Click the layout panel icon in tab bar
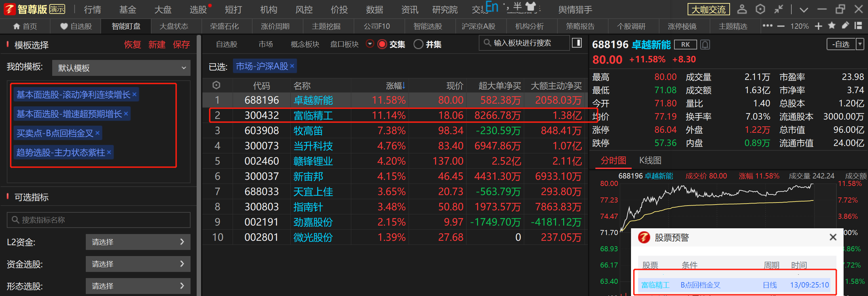The image size is (868, 296). click(x=858, y=25)
